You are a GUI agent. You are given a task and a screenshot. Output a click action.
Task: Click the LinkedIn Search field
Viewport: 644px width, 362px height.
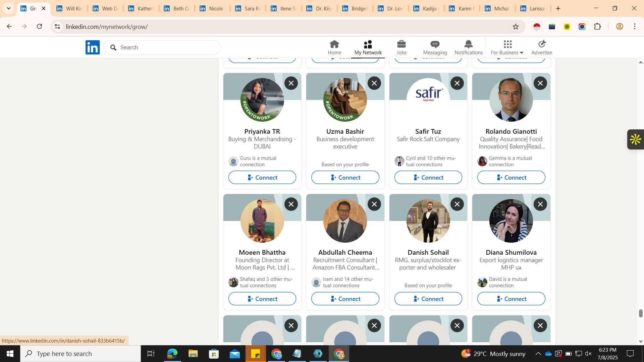tap(162, 47)
